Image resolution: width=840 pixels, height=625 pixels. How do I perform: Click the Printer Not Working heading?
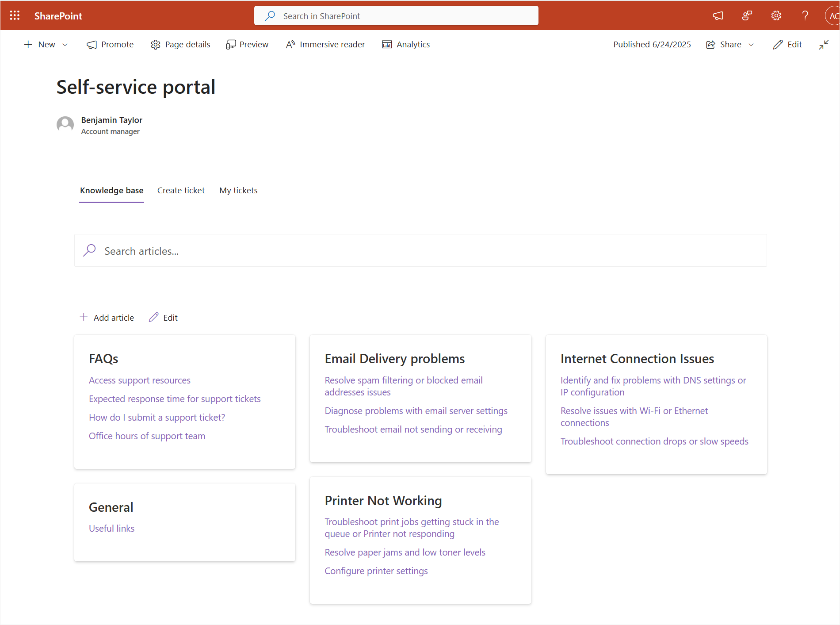pyautogui.click(x=383, y=501)
